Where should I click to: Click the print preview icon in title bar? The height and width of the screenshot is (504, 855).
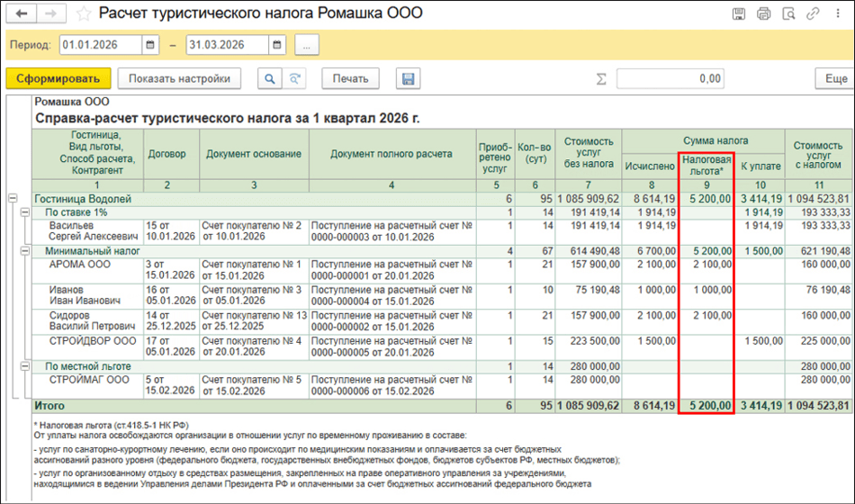point(788,14)
